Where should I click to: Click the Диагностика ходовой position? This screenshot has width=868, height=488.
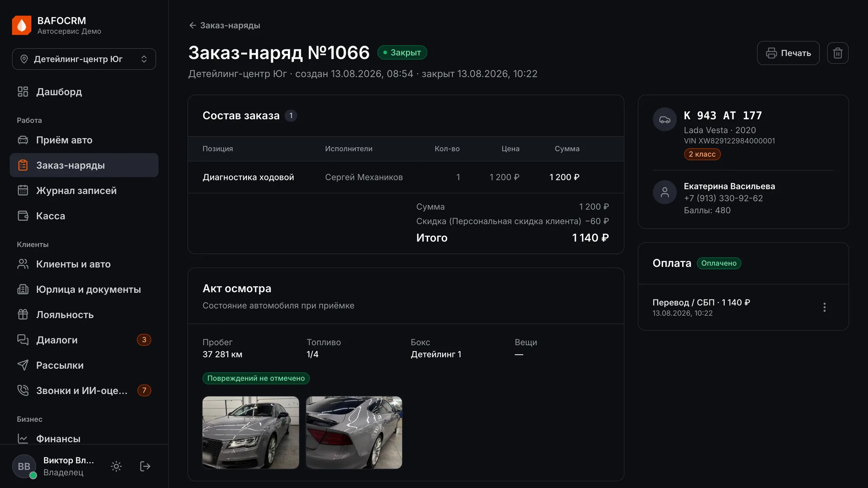point(248,178)
